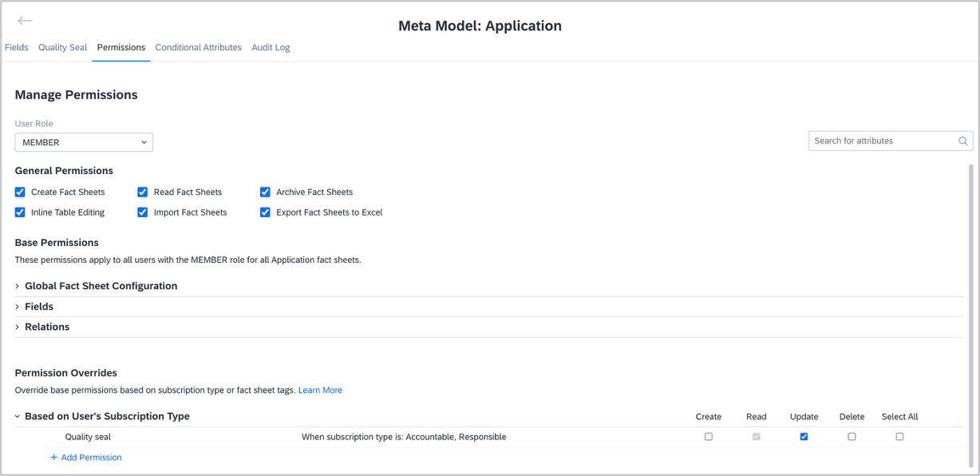Uncheck Create Fact Sheets checkbox
The image size is (980, 476).
[20, 192]
